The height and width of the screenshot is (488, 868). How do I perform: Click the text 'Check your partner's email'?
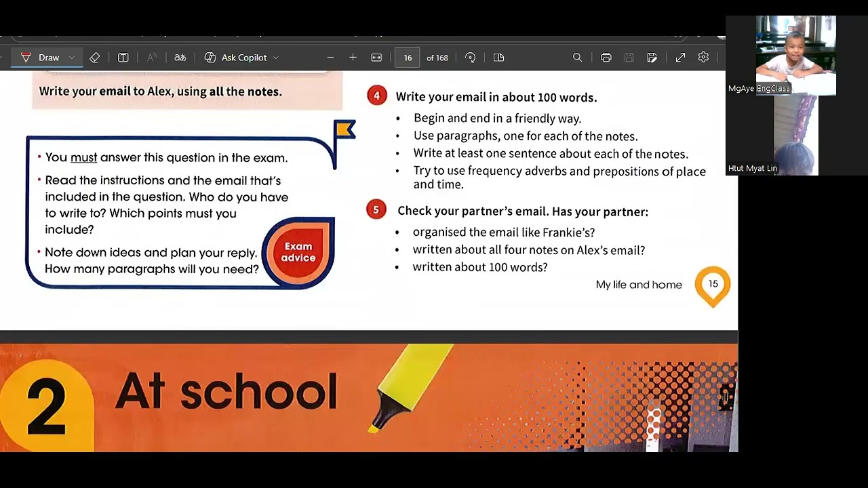(x=472, y=211)
